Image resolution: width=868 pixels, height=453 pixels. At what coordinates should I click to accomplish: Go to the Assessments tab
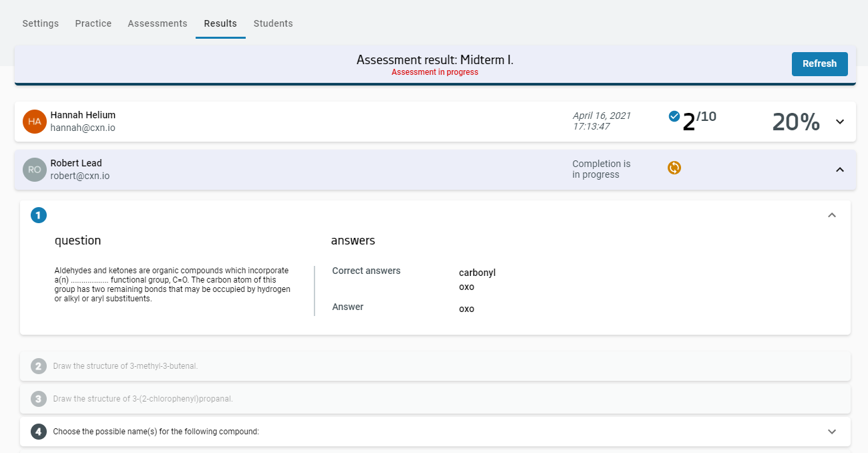pos(158,23)
